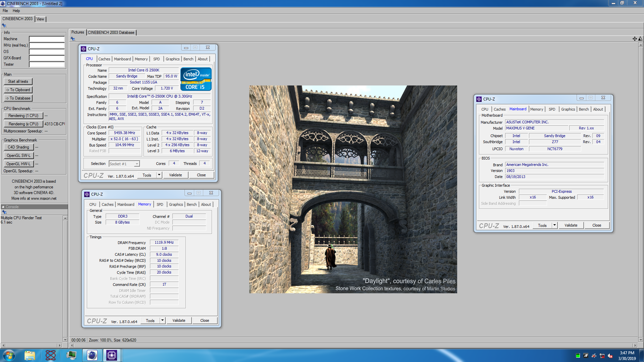Switch to CINEBENCH globe icon on taskbar
The image size is (644, 362).
[92, 355]
